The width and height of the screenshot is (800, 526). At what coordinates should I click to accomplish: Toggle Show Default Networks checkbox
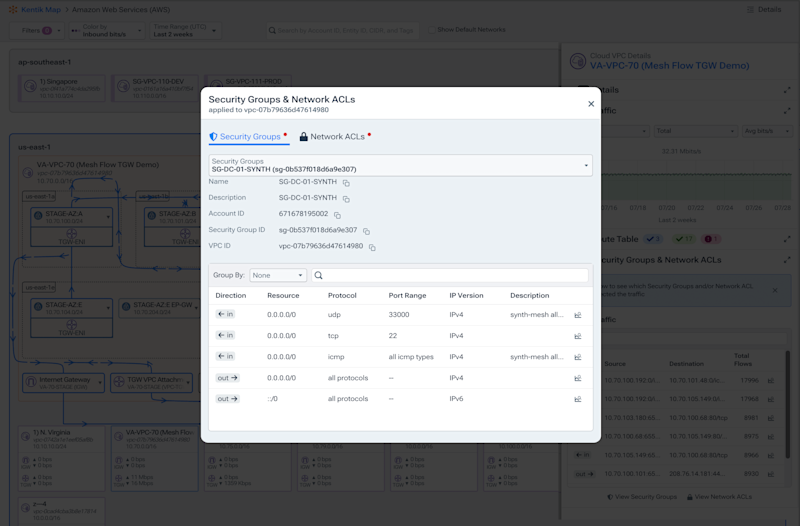tap(432, 30)
